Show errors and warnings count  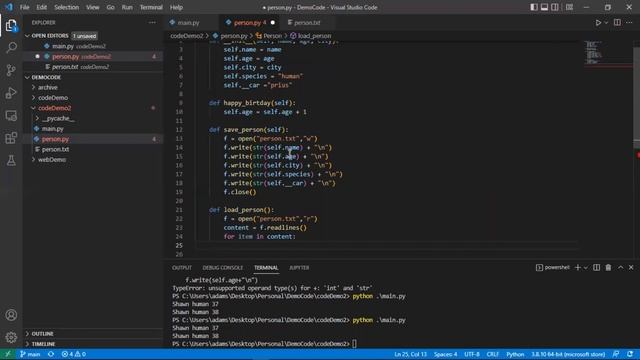point(73,354)
